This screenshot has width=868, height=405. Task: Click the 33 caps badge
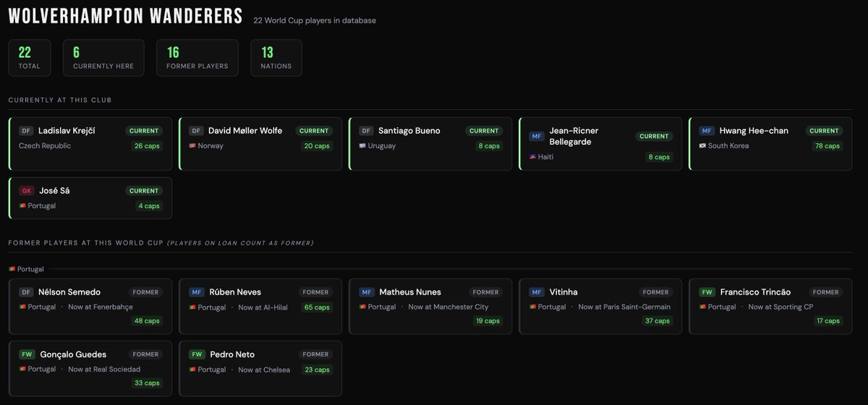pos(148,383)
